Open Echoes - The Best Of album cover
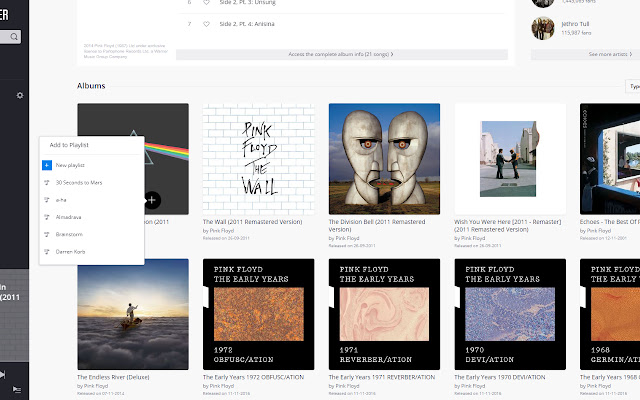This screenshot has height=400, width=640. (x=610, y=159)
